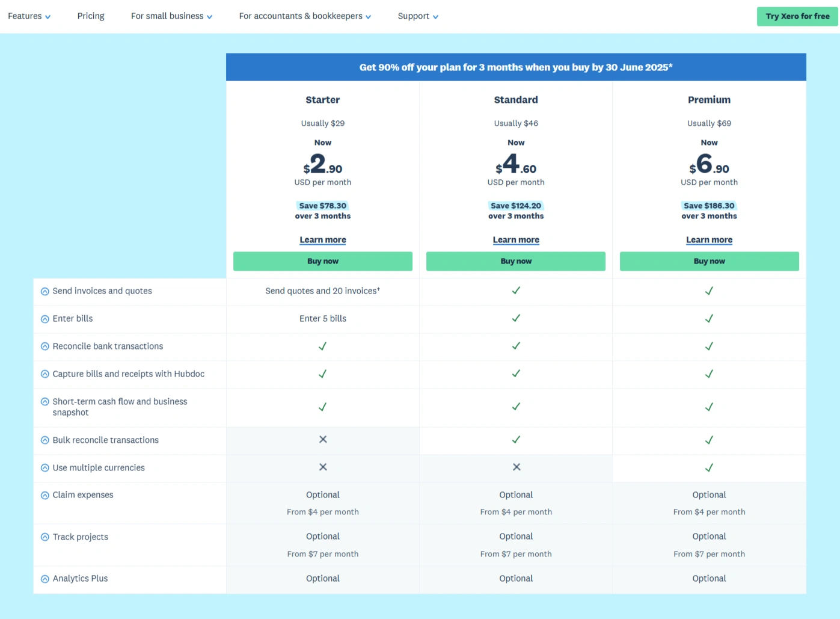Click Starter checkmark for Capture bills with Hubdoc
Screen dimensions: 840x619
tap(323, 374)
